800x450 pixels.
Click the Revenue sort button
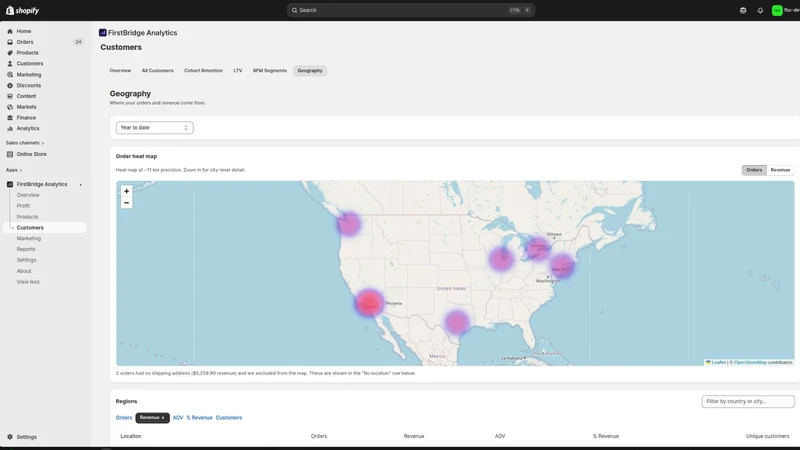pyautogui.click(x=152, y=417)
